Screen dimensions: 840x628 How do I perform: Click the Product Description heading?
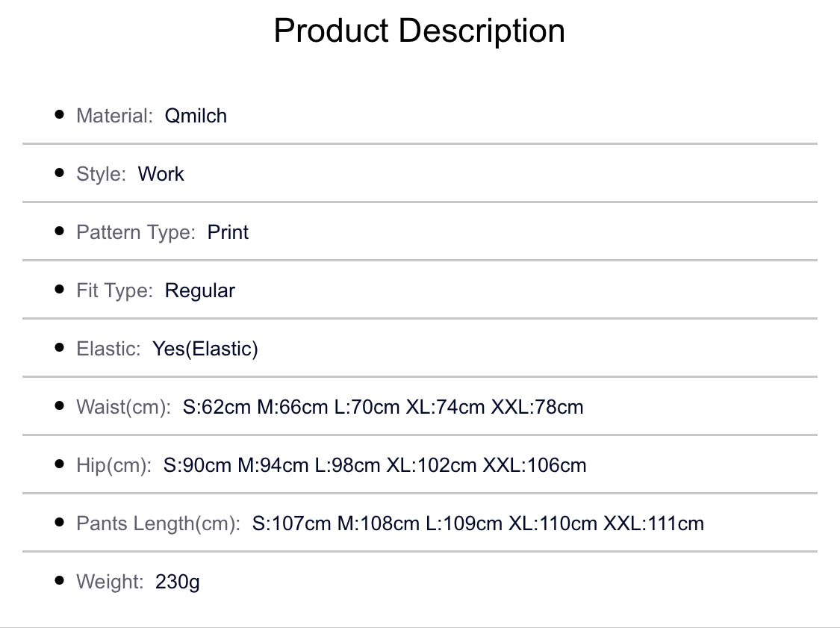[419, 31]
